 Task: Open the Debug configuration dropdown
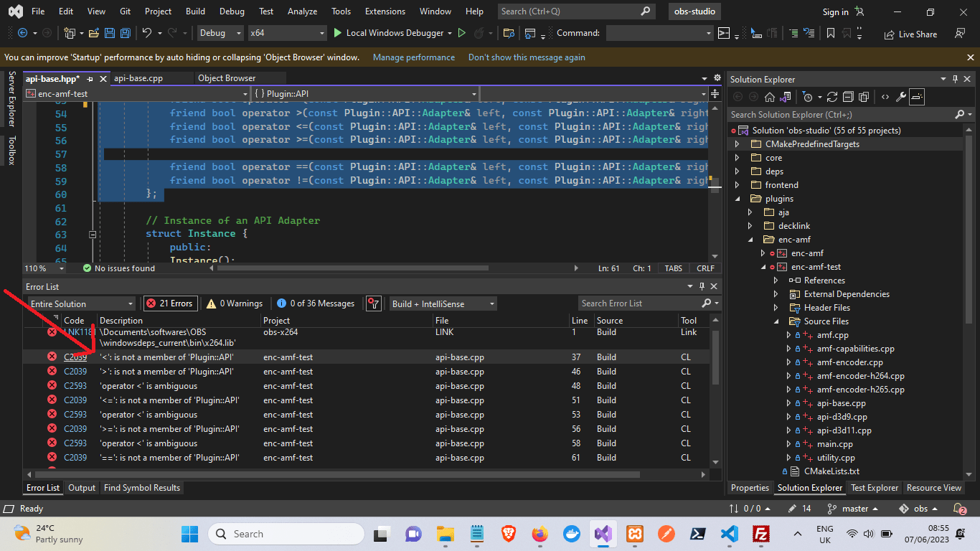220,33
